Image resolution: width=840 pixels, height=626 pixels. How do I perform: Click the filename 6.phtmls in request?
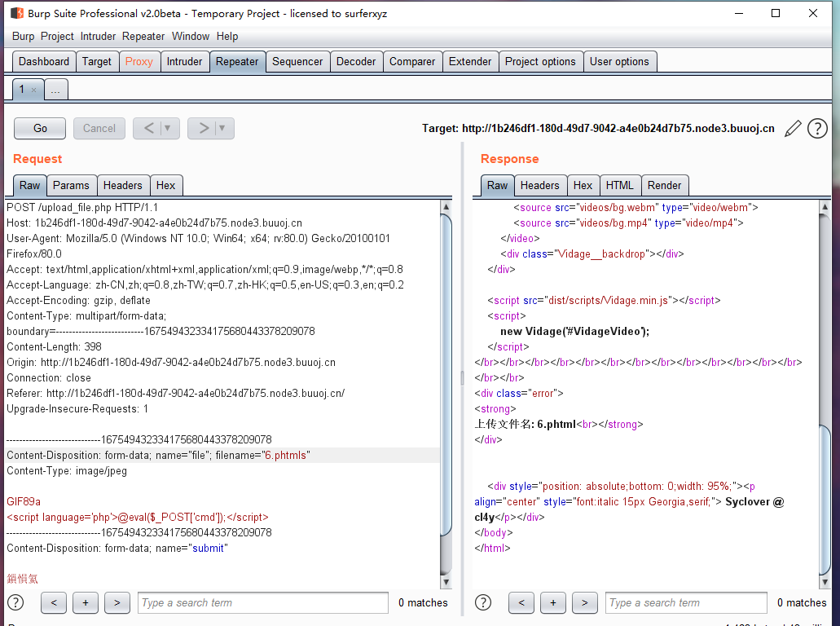click(285, 456)
